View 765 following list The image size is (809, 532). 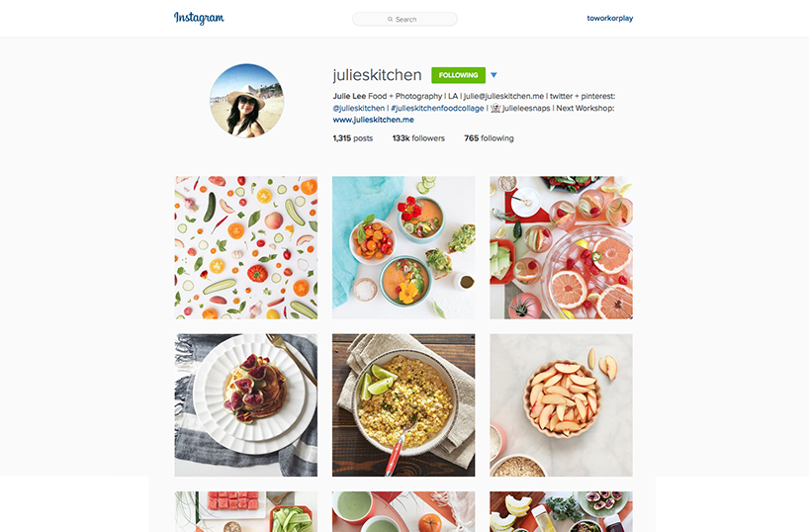[489, 138]
